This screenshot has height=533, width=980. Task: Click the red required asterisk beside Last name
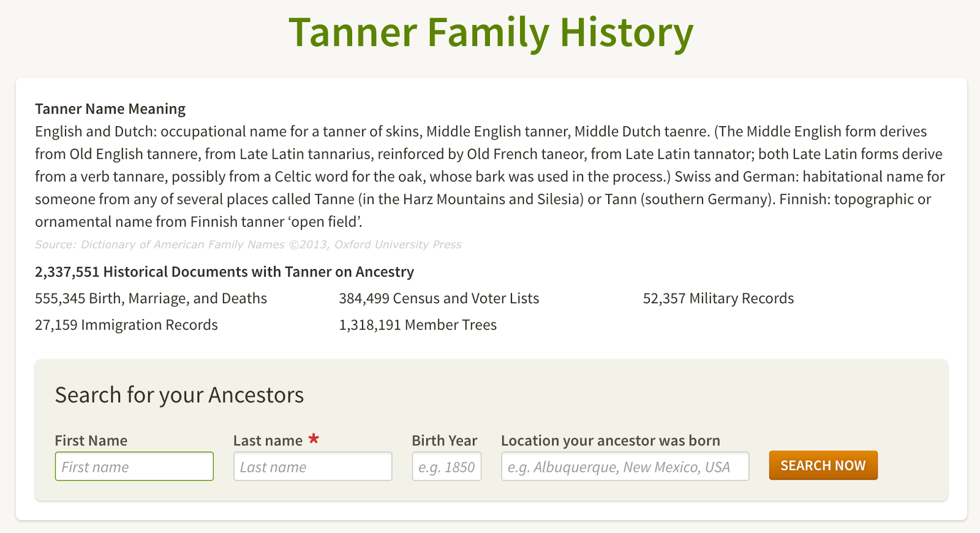(314, 438)
